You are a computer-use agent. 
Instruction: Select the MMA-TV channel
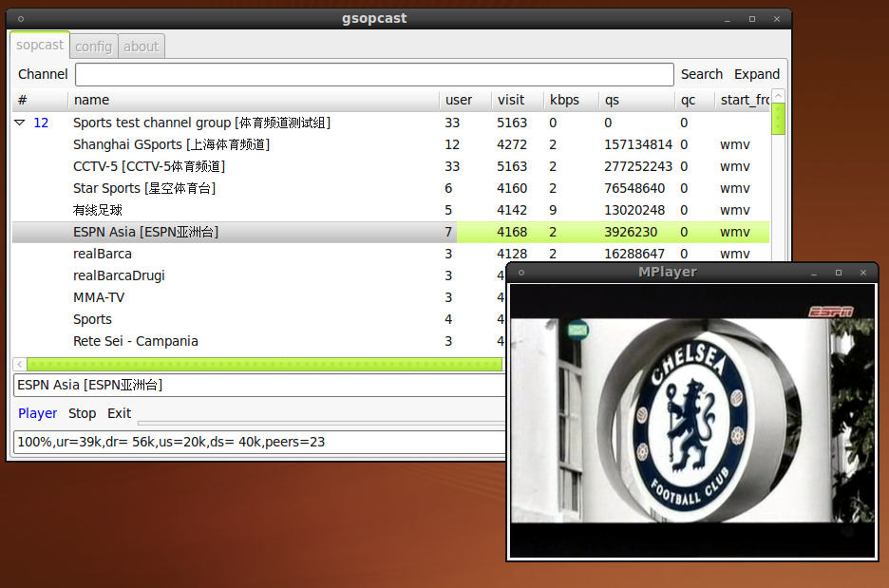click(258, 297)
